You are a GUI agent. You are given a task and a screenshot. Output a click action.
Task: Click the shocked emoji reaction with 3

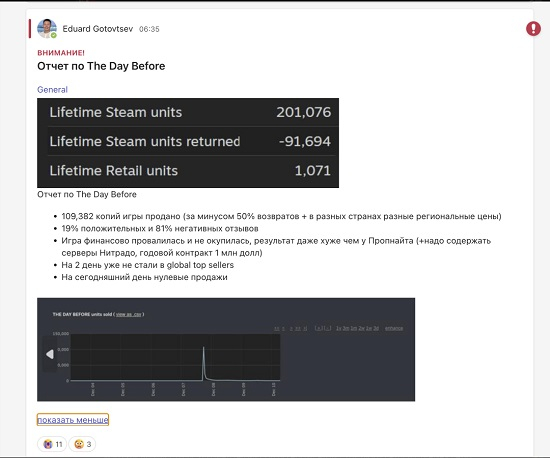pyautogui.click(x=82, y=444)
